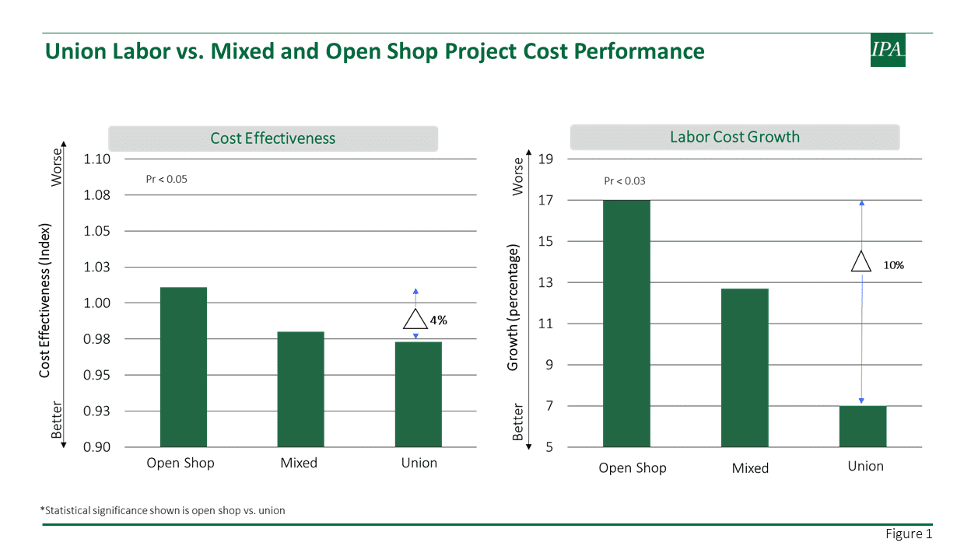Click the 10% difference label
The height and width of the screenshot is (560, 971).
[x=893, y=265]
